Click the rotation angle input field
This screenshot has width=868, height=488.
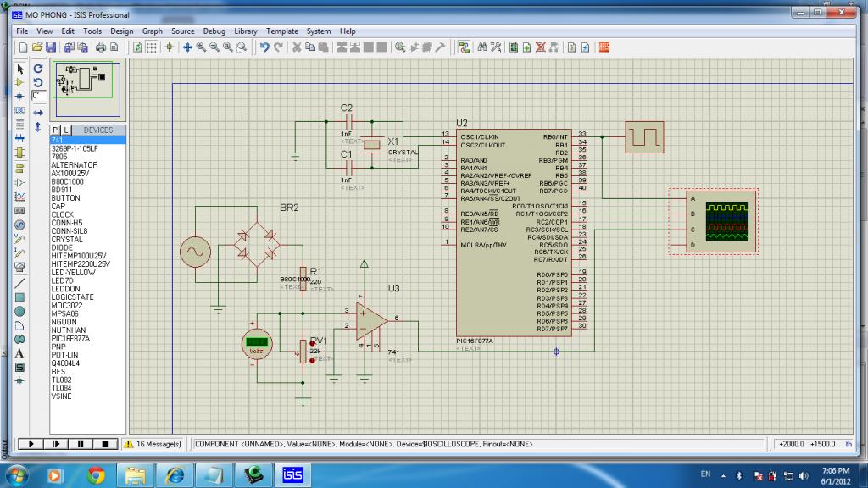pyautogui.click(x=38, y=97)
